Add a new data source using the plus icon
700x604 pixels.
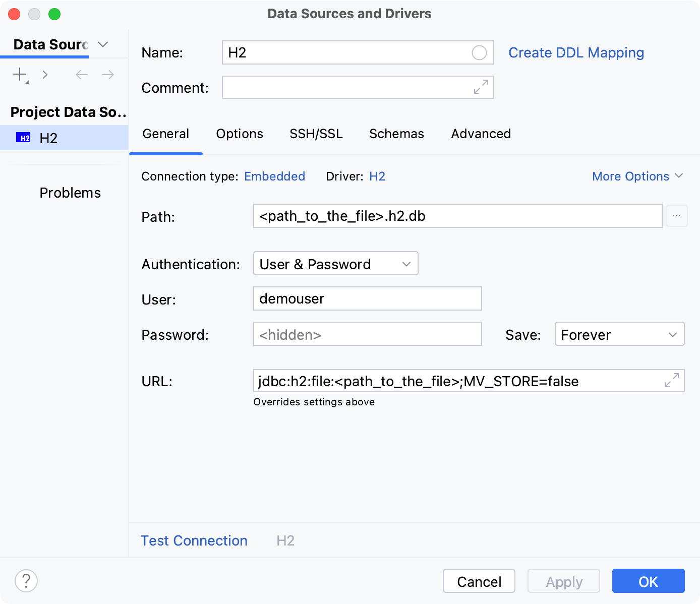point(19,74)
